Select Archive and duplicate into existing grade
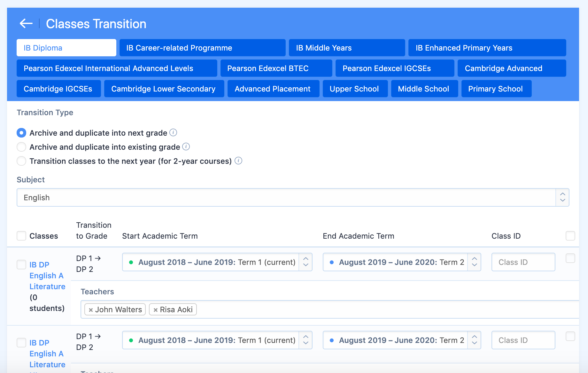588x373 pixels. 21,147
